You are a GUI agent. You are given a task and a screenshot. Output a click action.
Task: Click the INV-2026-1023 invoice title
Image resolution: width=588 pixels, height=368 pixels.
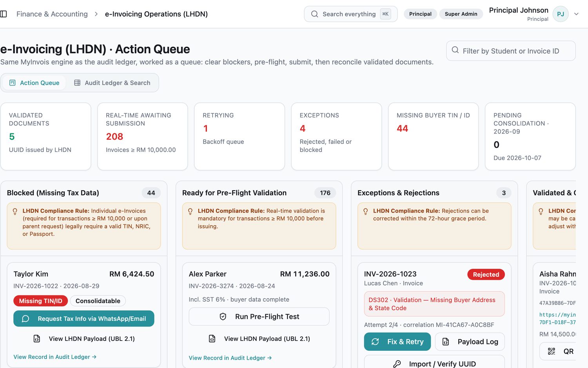click(390, 274)
